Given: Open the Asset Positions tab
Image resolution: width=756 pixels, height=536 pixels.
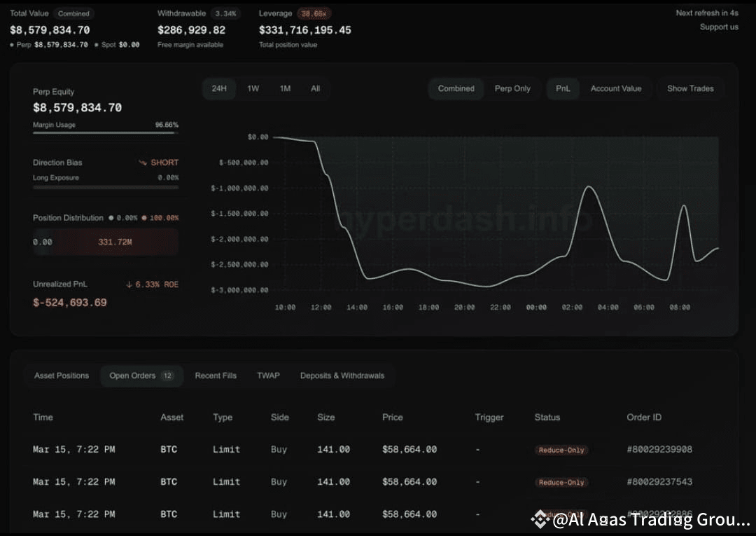Looking at the screenshot, I should (62, 376).
